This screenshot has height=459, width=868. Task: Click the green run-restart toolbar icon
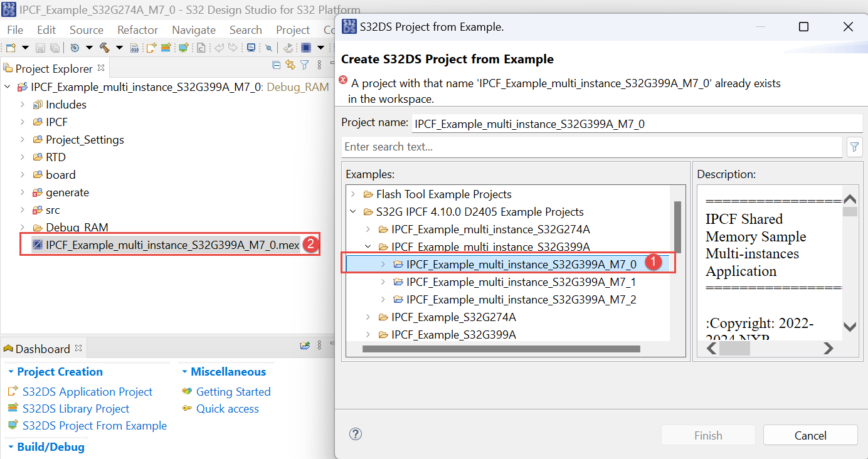pyautogui.click(x=288, y=48)
